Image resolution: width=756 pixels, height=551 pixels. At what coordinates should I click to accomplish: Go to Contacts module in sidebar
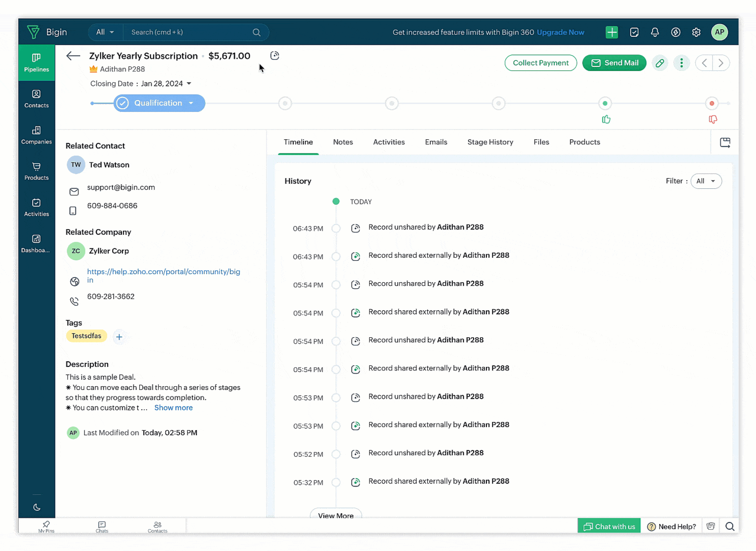click(37, 99)
